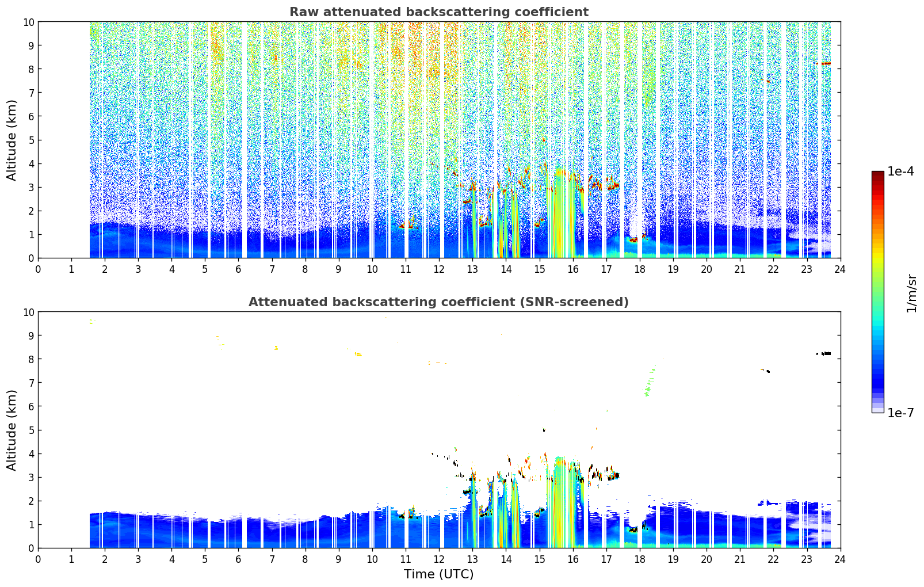Click the green streak near 18 UTC bottom plot

click(x=649, y=383)
